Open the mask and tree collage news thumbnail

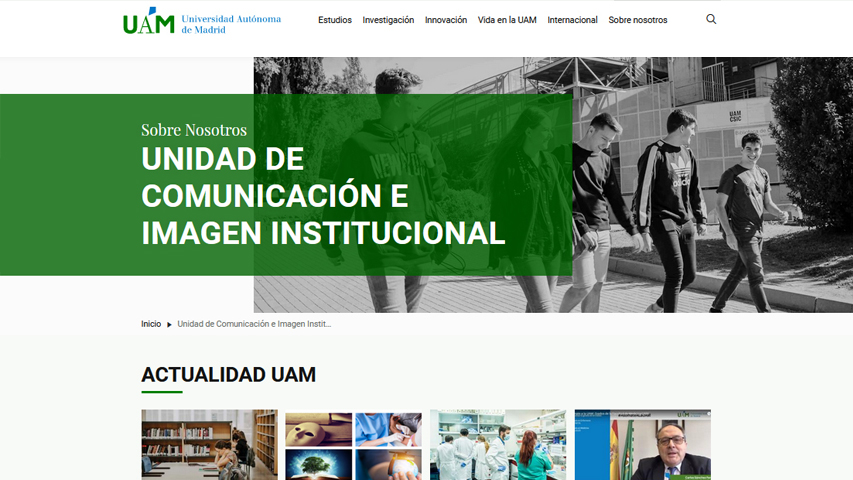[354, 445]
